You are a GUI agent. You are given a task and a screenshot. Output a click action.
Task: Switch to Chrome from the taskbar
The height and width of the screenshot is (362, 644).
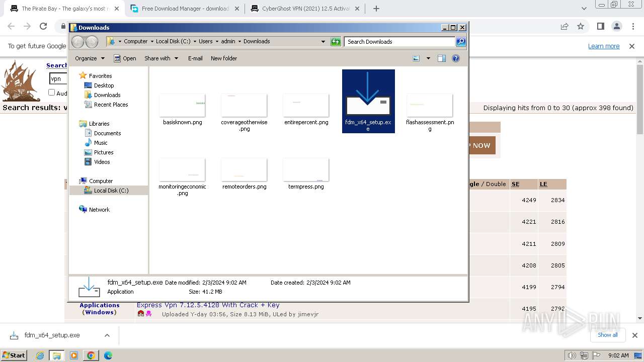coord(91,355)
